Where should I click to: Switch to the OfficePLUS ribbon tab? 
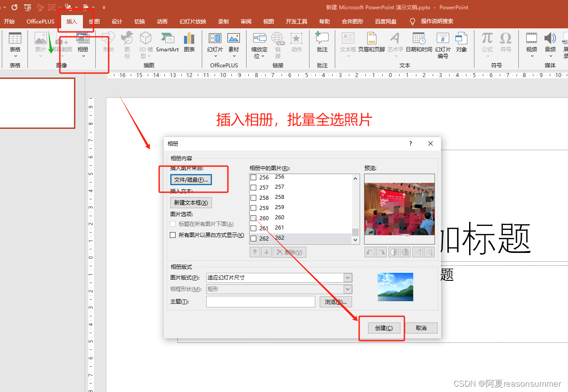40,22
